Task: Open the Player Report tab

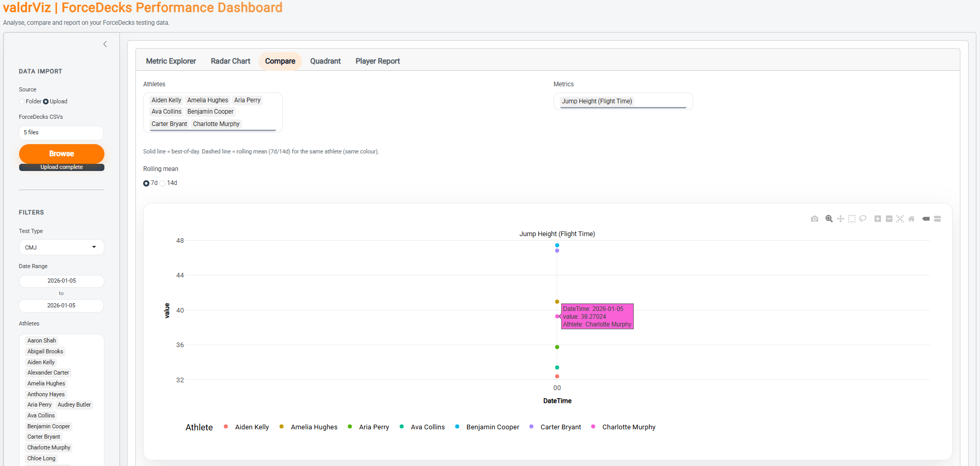Action: click(x=378, y=61)
